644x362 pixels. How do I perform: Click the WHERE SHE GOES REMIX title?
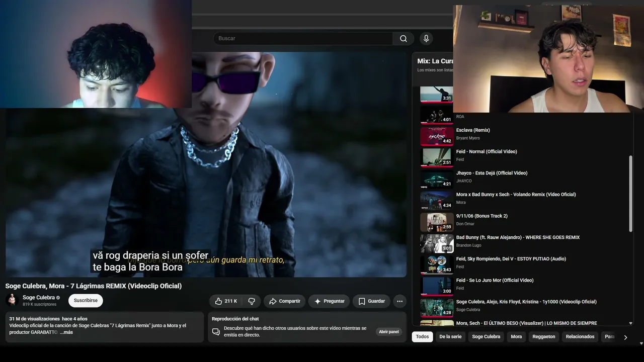[518, 238]
